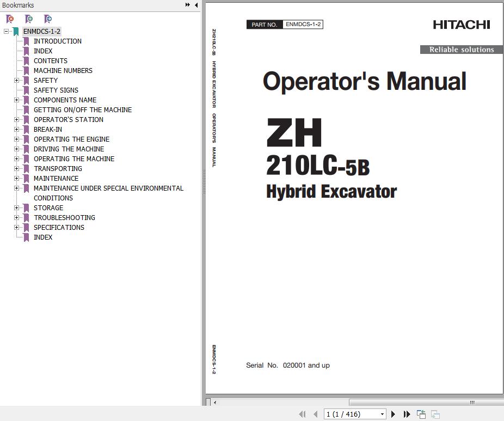Open the INTRODUCTION bookmark
504x421 pixels.
58,41
